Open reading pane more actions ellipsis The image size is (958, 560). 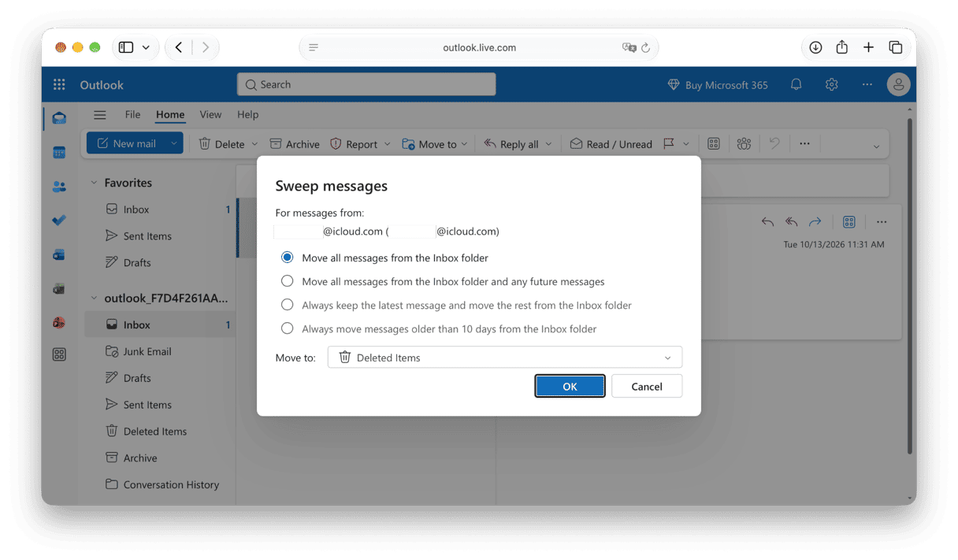pyautogui.click(x=882, y=222)
